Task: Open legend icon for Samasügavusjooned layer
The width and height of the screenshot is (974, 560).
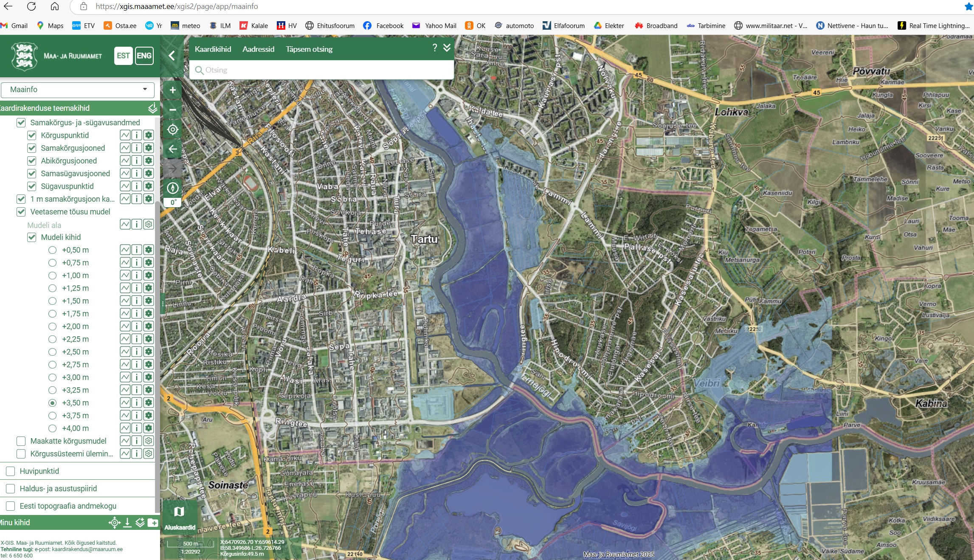Action: (125, 174)
